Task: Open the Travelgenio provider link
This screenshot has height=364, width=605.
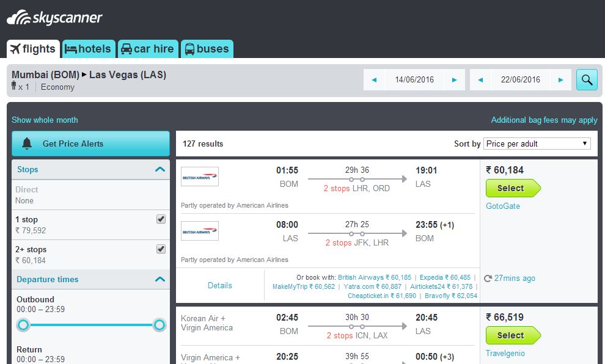Action: coord(505,353)
